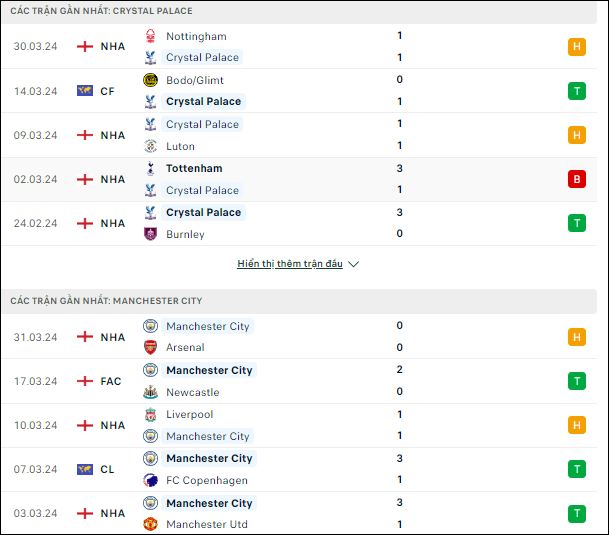Click orange H badge on Manchester City vs Arsenal
The height and width of the screenshot is (535, 609).
577,337
